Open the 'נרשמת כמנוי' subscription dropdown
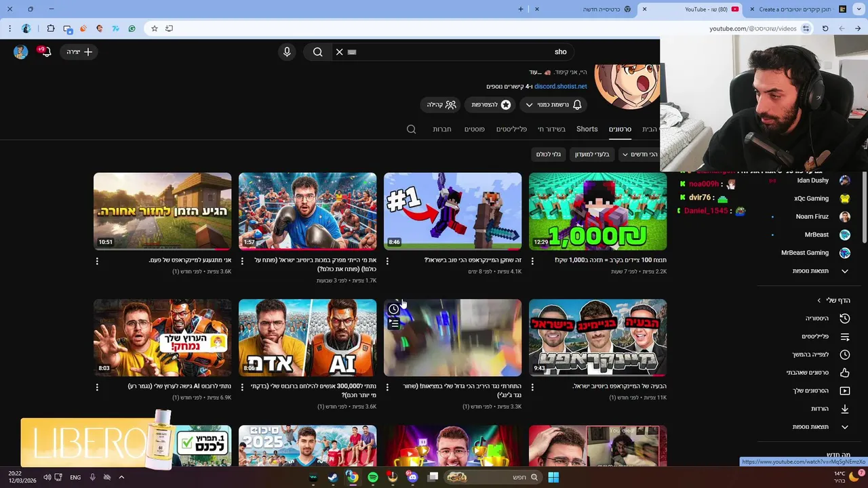This screenshot has height=488, width=868. [x=554, y=105]
